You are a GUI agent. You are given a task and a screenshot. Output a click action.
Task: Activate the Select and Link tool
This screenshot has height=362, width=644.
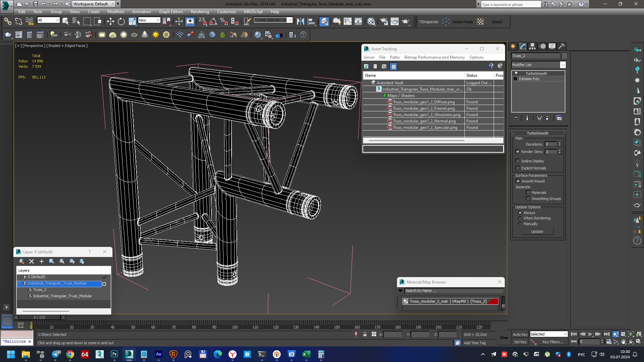pyautogui.click(x=7, y=21)
